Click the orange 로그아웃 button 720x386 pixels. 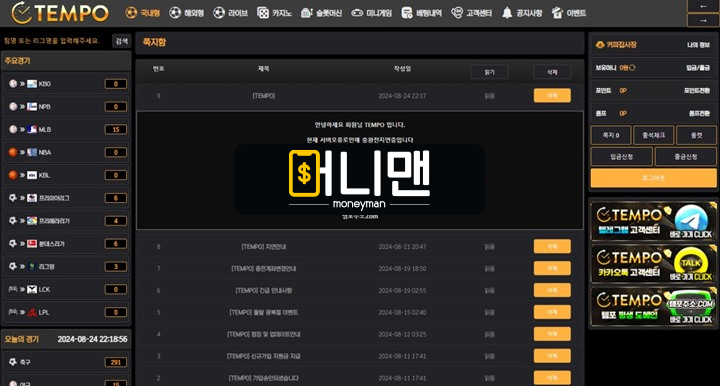[x=653, y=178]
